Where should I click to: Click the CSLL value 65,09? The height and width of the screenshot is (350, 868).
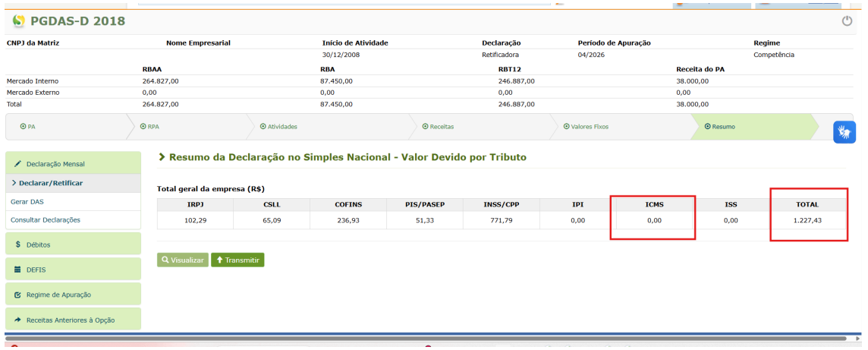pyautogui.click(x=272, y=220)
